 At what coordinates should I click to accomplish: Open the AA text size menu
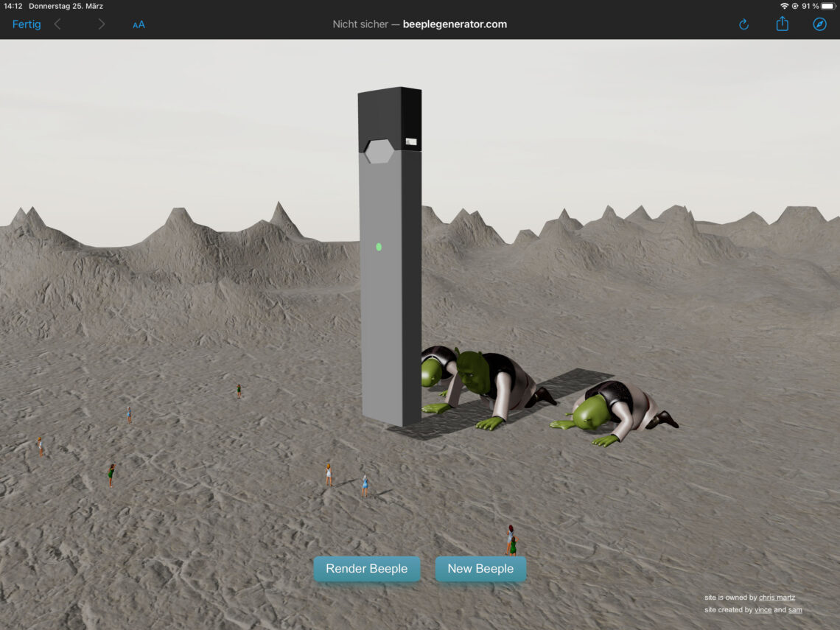click(139, 24)
